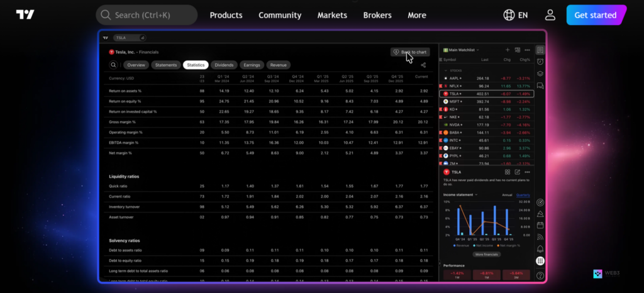Open the calendar icon in sidebar
The image size is (644, 293).
(540, 225)
